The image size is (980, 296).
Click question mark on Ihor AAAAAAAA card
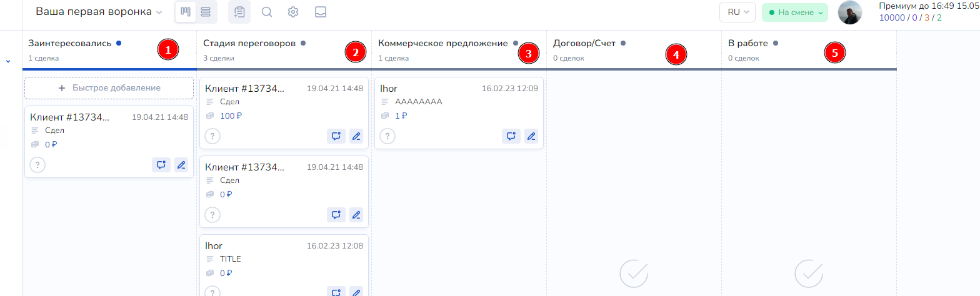point(387,136)
